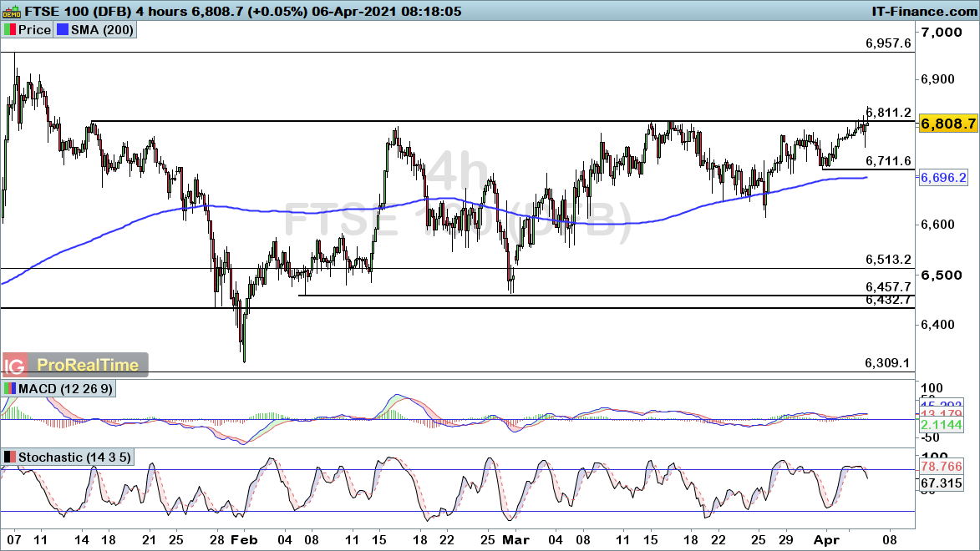Select the 6,957.6 horizontal resistance line label
The image size is (980, 551).
[x=887, y=43]
